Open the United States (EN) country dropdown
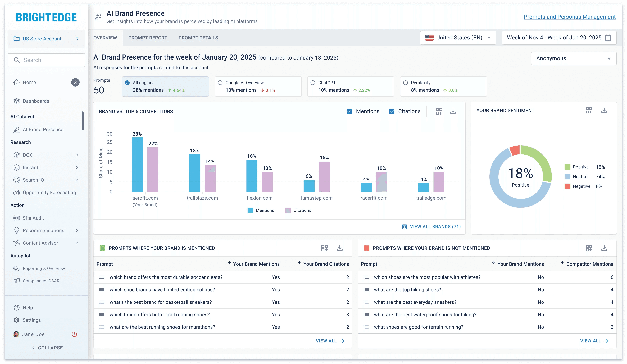Image resolution: width=627 pixels, height=364 pixels. pos(458,38)
